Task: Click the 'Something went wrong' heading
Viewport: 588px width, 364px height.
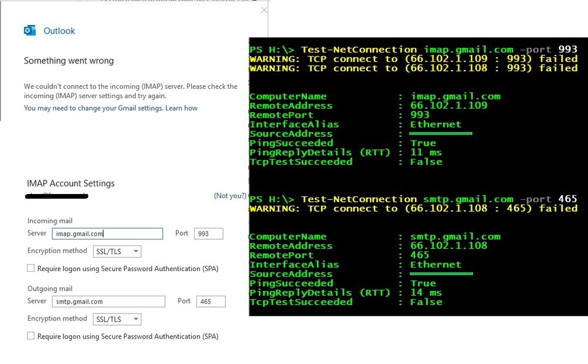Action: click(69, 61)
